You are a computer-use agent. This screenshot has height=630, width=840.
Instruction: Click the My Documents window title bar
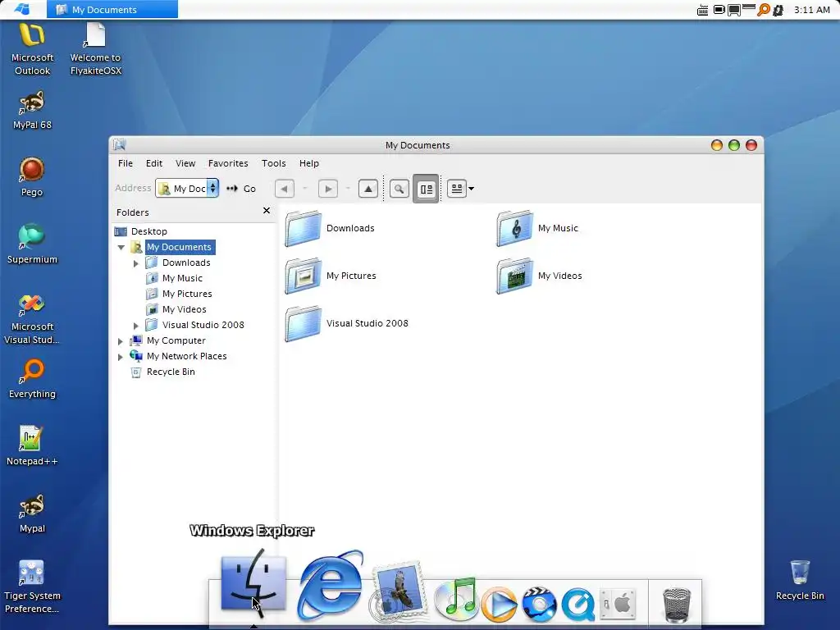(x=418, y=145)
